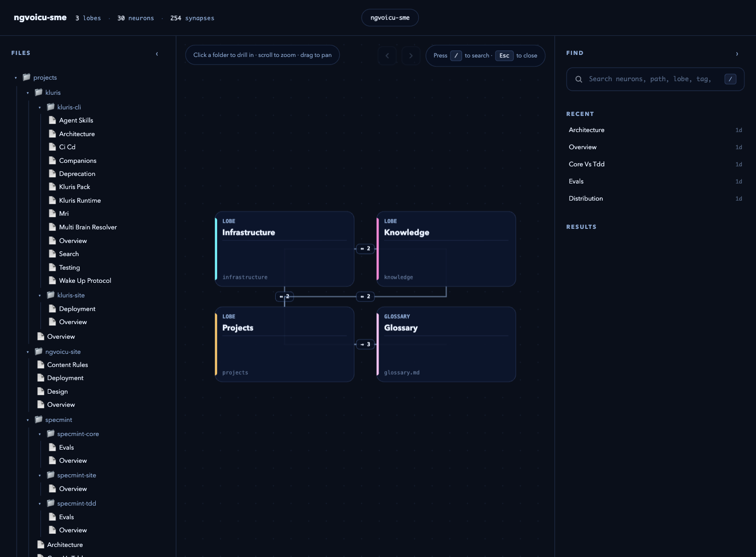
Task: Click the synapse count badge between Projects and Glossary
Action: click(x=365, y=344)
